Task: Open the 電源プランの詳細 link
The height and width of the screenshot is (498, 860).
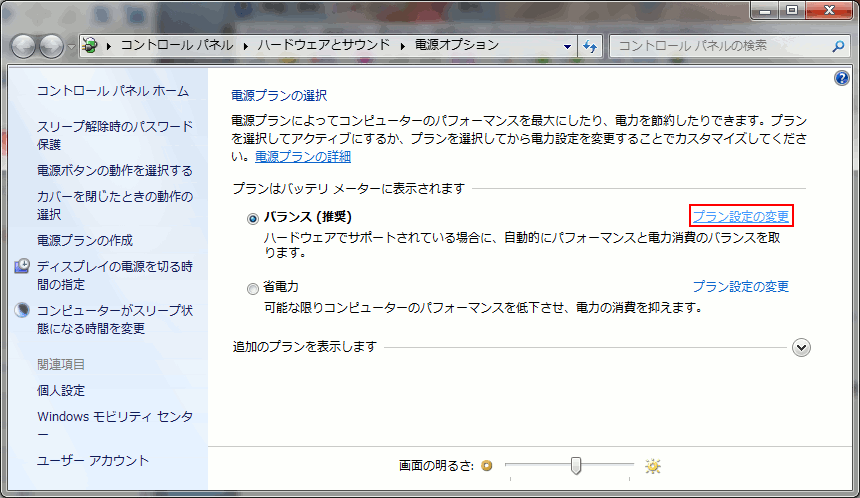Action: pyautogui.click(x=302, y=156)
